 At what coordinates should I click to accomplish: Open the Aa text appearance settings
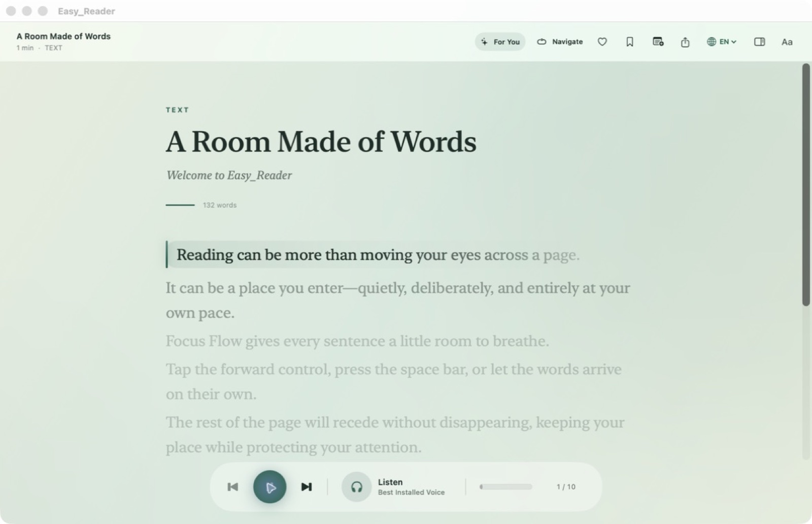[x=787, y=42]
